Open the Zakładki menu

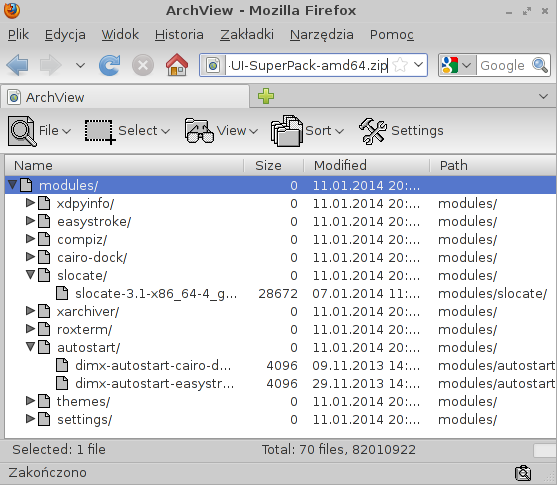tap(247, 34)
